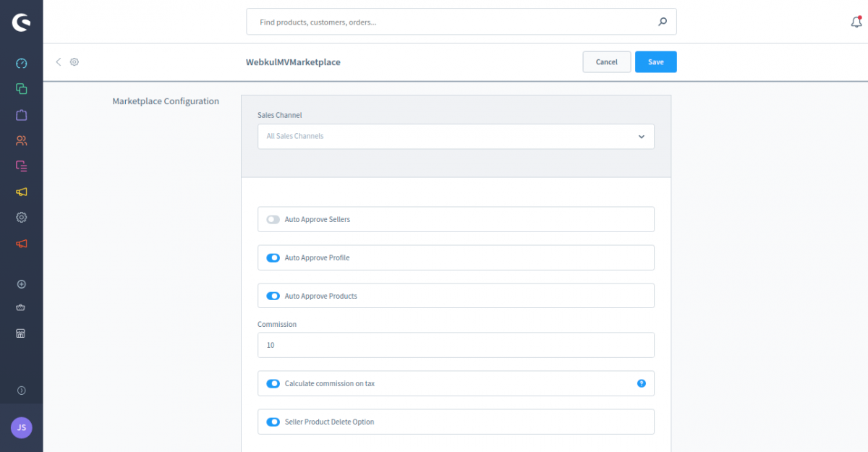Disable the Auto Approve Profile switch
The width and height of the screenshot is (868, 452).
(273, 257)
